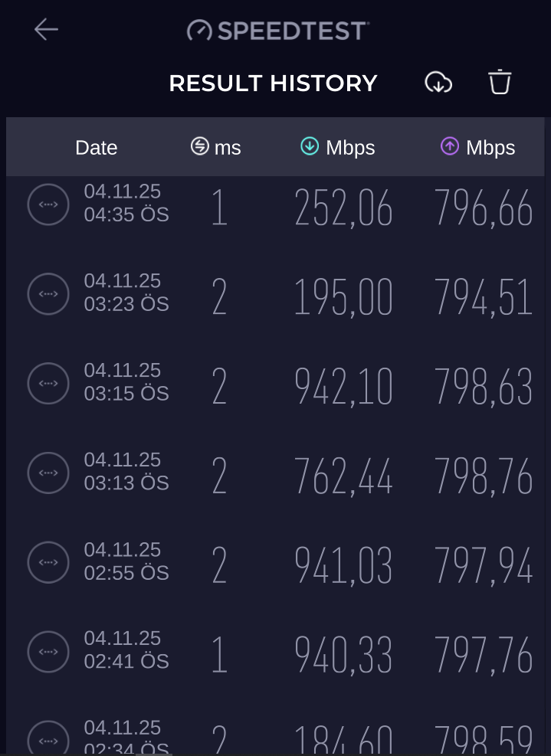Sort by download Mbps column header
Image resolution: width=551 pixels, height=756 pixels.
[x=338, y=148]
